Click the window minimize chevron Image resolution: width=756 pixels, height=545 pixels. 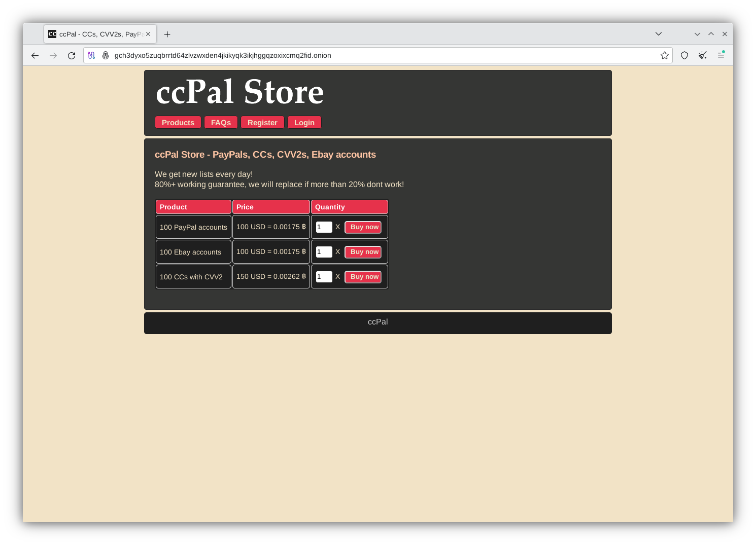click(x=697, y=34)
